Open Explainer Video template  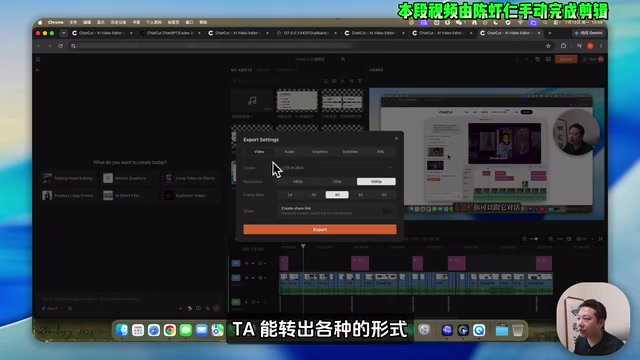(190, 196)
